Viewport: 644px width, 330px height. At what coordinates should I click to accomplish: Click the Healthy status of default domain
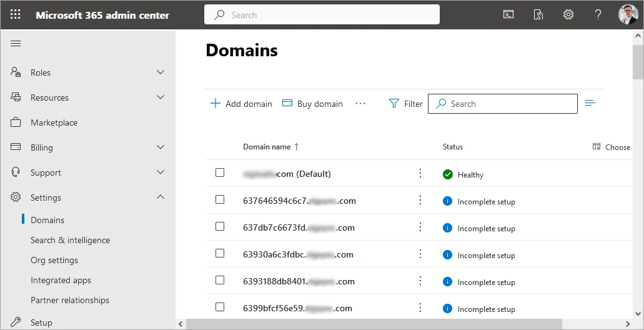click(463, 174)
